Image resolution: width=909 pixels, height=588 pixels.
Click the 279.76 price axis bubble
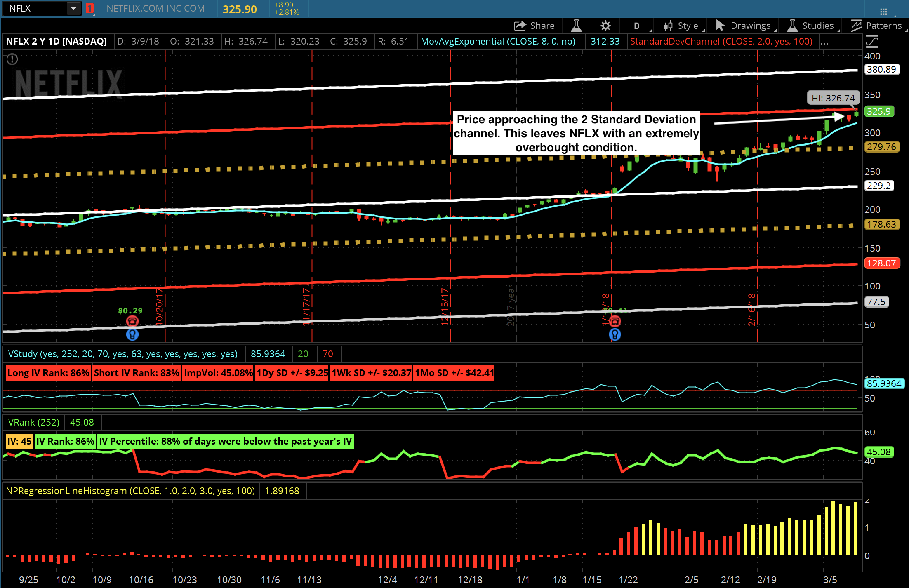[881, 147]
